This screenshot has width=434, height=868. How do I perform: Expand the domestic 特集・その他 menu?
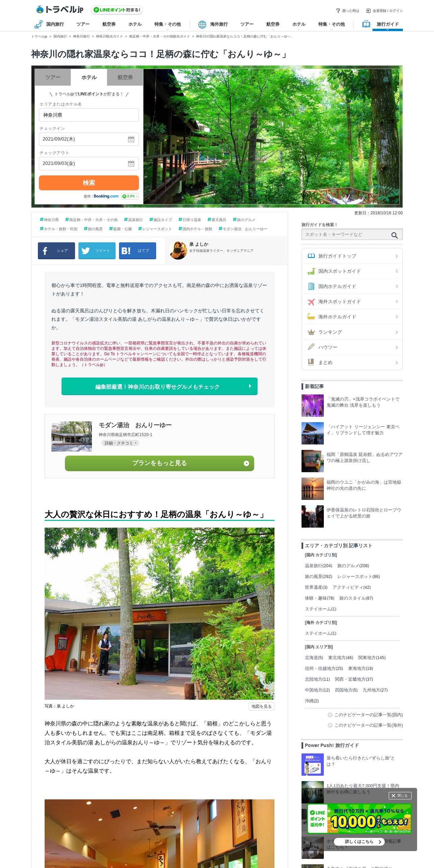click(167, 25)
